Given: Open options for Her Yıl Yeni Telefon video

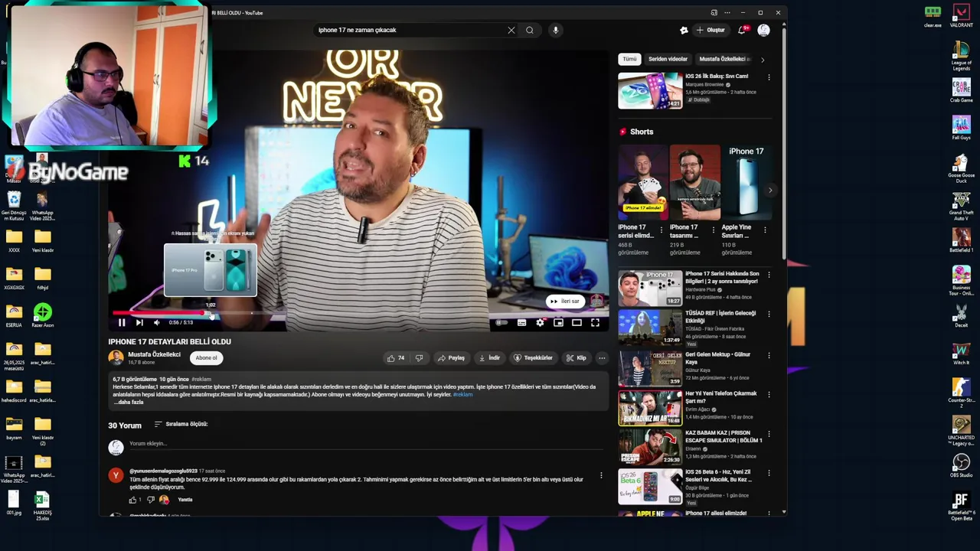Looking at the screenshot, I should [769, 395].
